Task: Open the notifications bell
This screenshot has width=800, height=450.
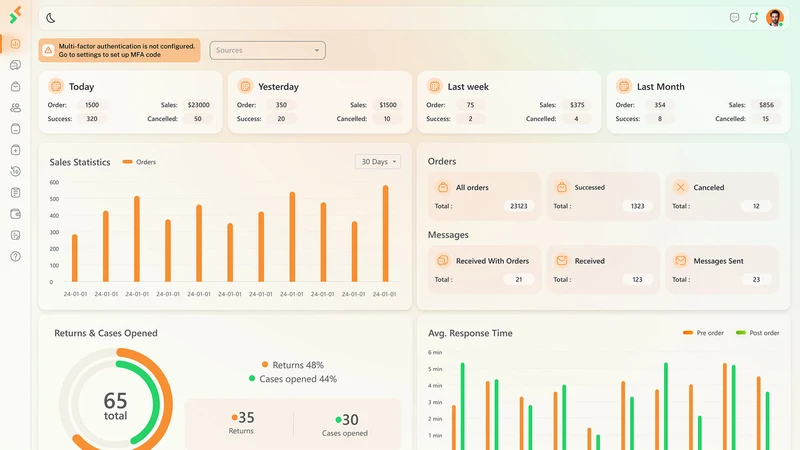Action: point(753,18)
